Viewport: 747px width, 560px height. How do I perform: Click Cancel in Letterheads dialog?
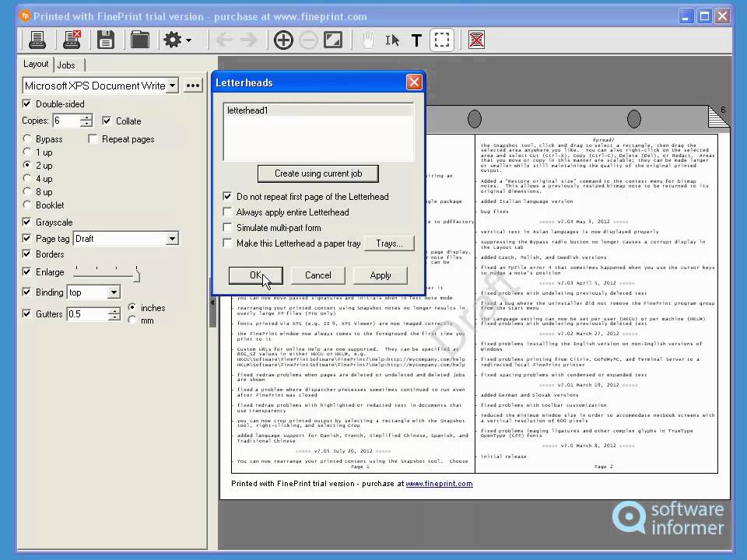pos(317,275)
